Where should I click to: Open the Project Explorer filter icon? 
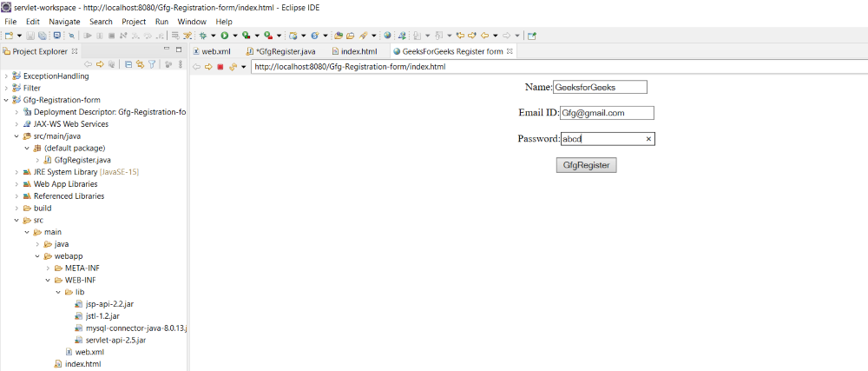(152, 64)
